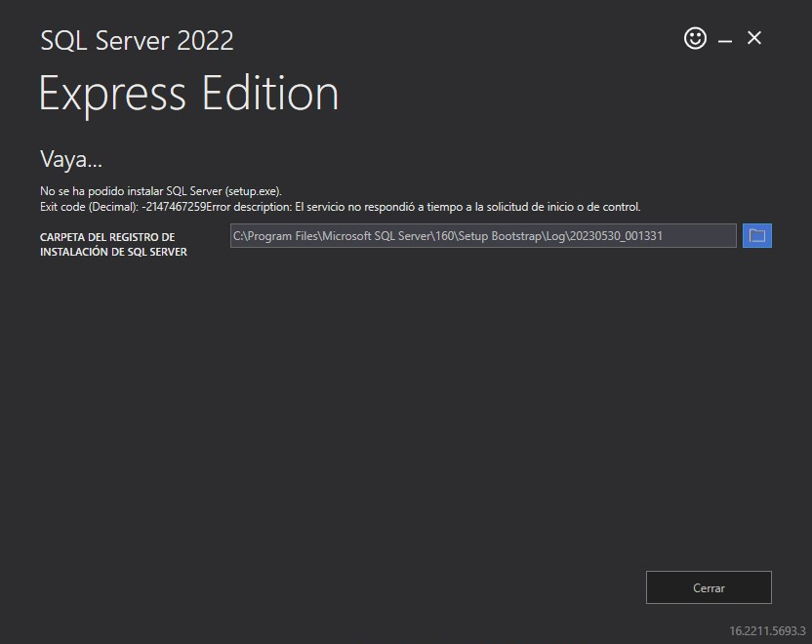
Task: Click the 'SQL Server 2022' title
Action: 137,40
